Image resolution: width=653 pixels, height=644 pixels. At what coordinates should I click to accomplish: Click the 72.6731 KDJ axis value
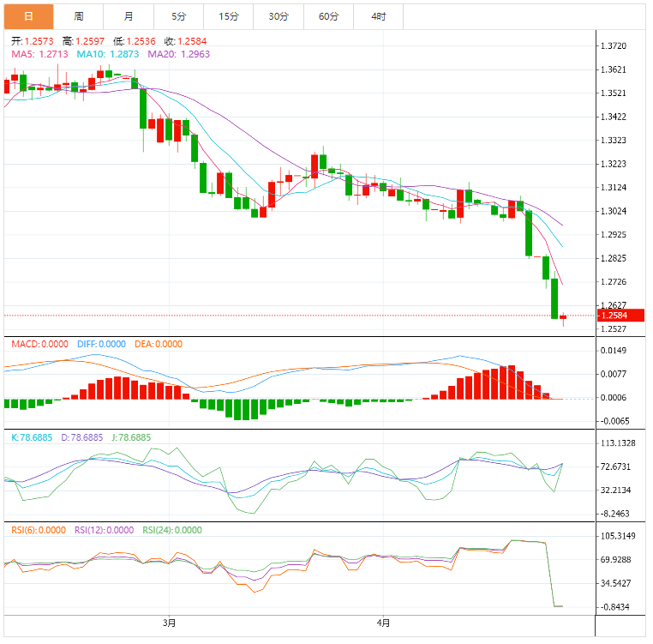click(615, 466)
